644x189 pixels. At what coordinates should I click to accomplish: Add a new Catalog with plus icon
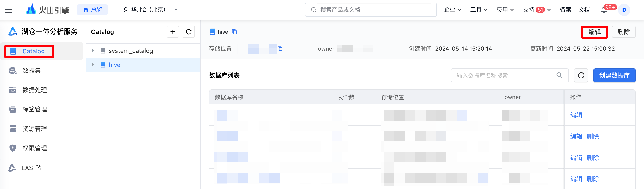click(x=173, y=32)
